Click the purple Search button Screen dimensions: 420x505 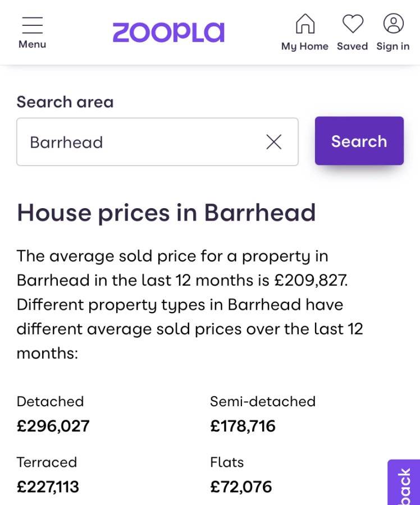pyautogui.click(x=359, y=141)
